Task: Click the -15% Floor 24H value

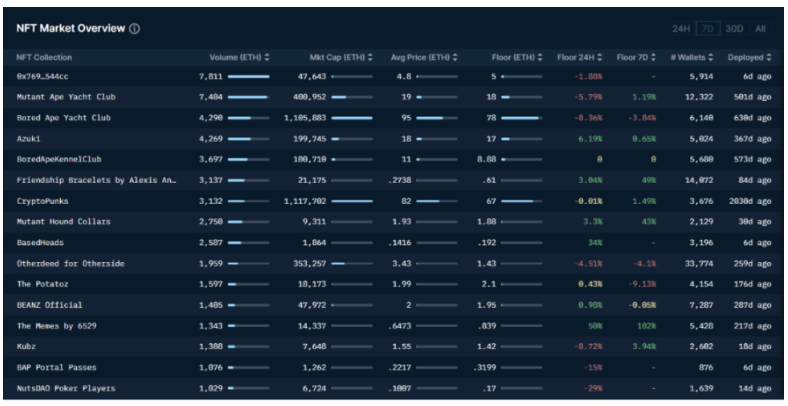Action: tap(593, 367)
